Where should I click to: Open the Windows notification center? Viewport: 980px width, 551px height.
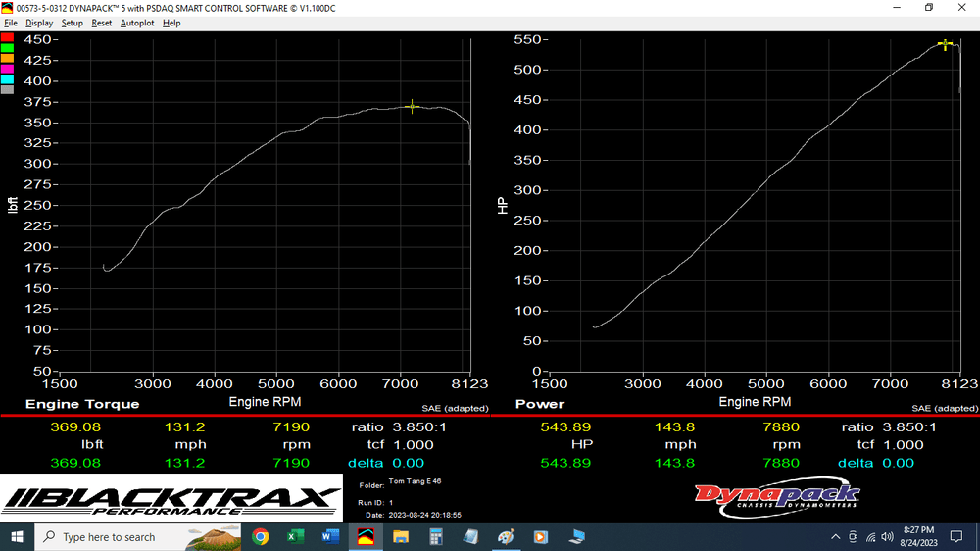click(956, 537)
